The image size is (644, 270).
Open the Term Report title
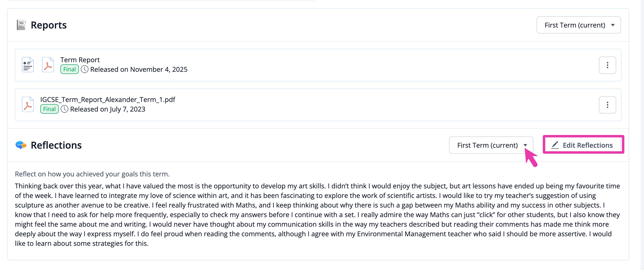click(x=80, y=60)
